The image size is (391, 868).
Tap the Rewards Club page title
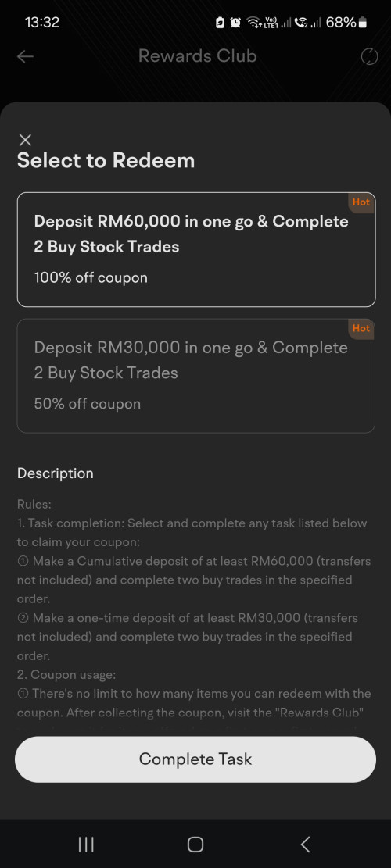(x=197, y=56)
